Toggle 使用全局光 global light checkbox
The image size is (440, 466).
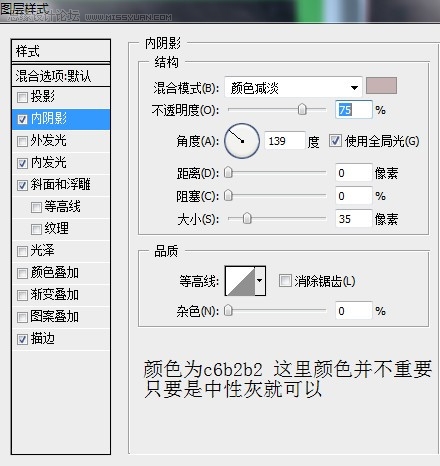(x=335, y=141)
